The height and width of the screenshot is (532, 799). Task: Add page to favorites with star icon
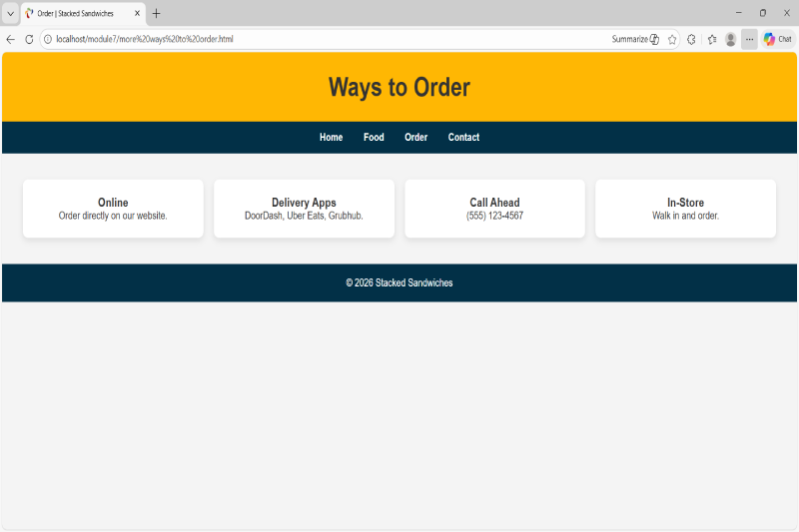672,39
